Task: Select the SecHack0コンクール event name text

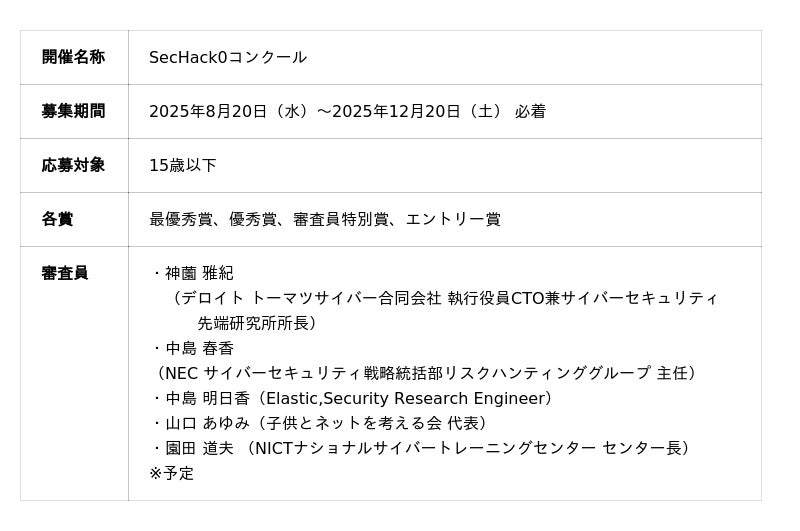Action: coord(228,57)
